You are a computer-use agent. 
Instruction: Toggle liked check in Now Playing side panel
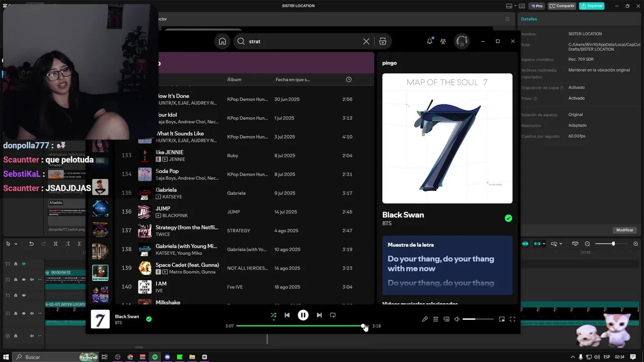508,218
